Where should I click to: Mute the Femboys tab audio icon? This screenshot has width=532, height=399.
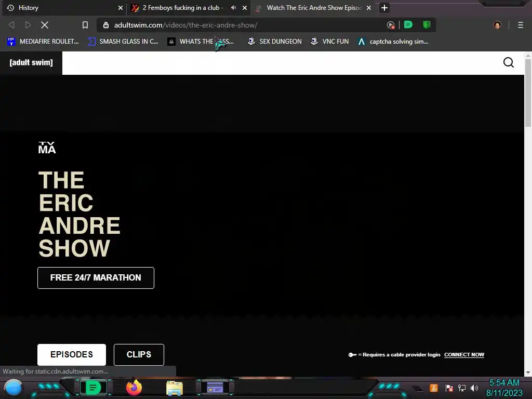(x=234, y=7)
